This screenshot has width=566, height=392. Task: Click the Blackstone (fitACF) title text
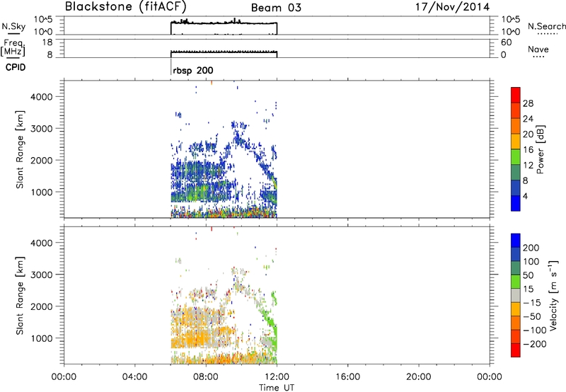(x=126, y=7)
